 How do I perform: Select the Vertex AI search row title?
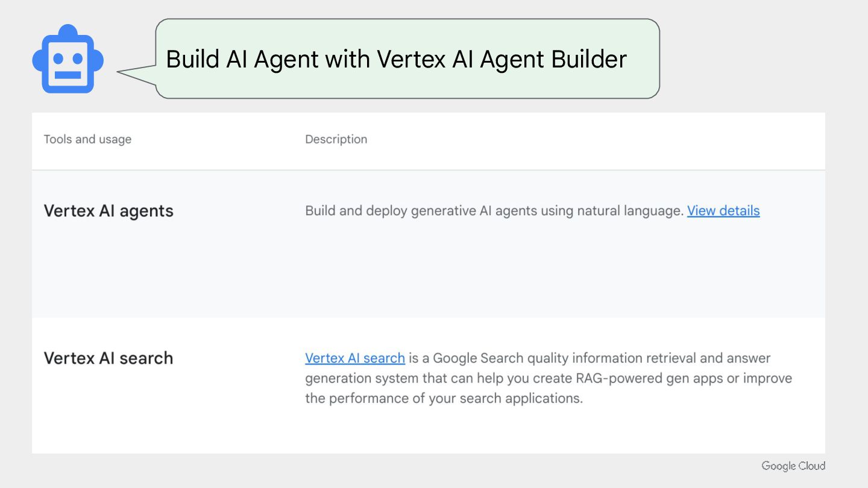click(108, 358)
